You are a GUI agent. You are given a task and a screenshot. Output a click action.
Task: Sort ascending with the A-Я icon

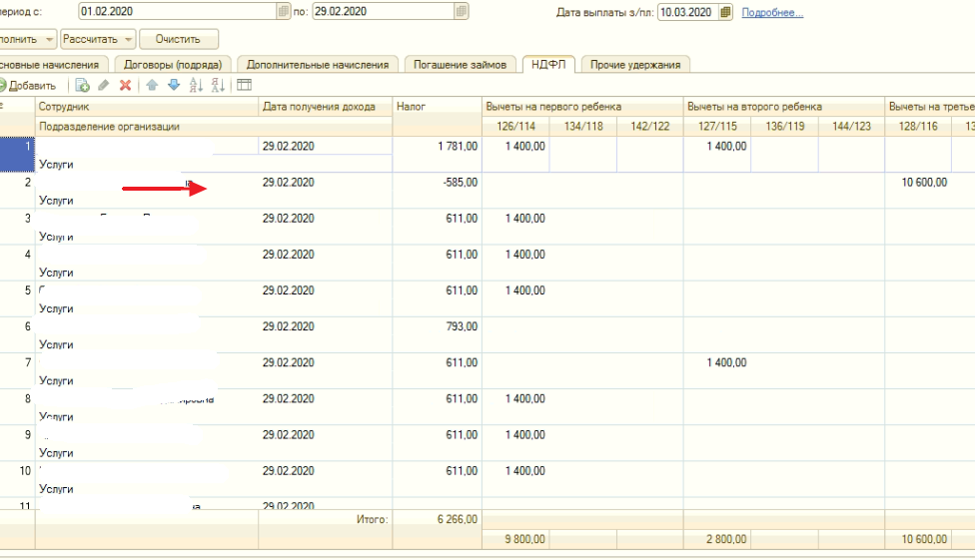click(x=197, y=86)
